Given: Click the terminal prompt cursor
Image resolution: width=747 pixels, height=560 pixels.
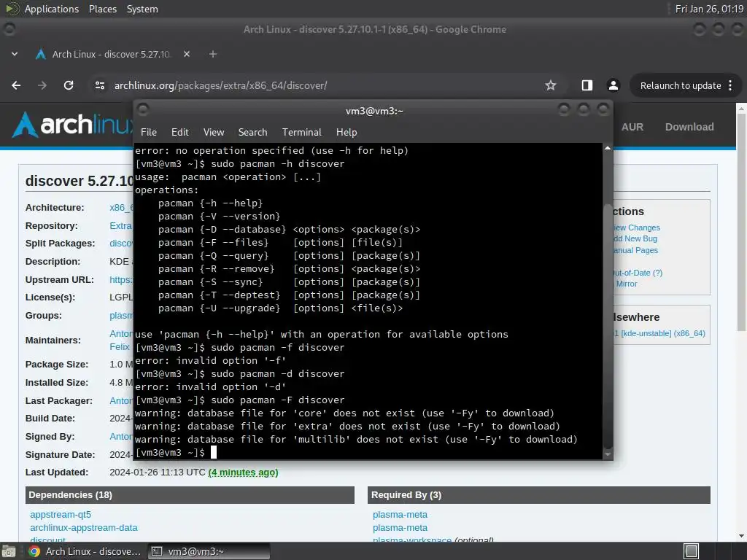Looking at the screenshot, I should [x=214, y=452].
